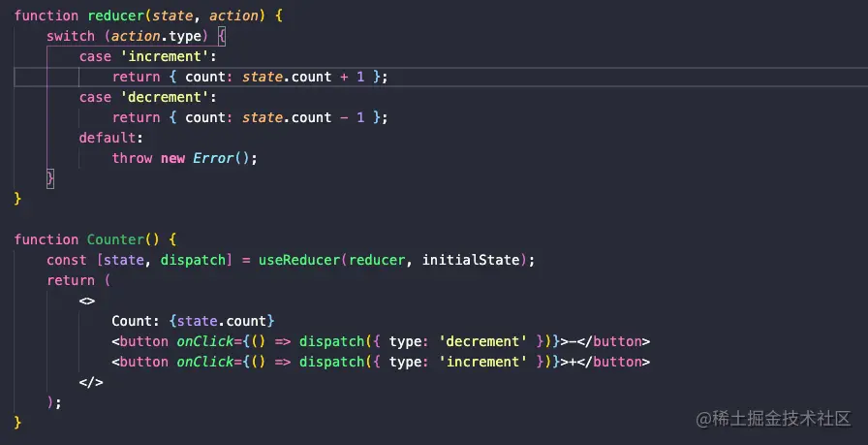Viewport: 868px width, 445px height.
Task: Click the 'function' keyword before Counter
Action: tap(46, 239)
